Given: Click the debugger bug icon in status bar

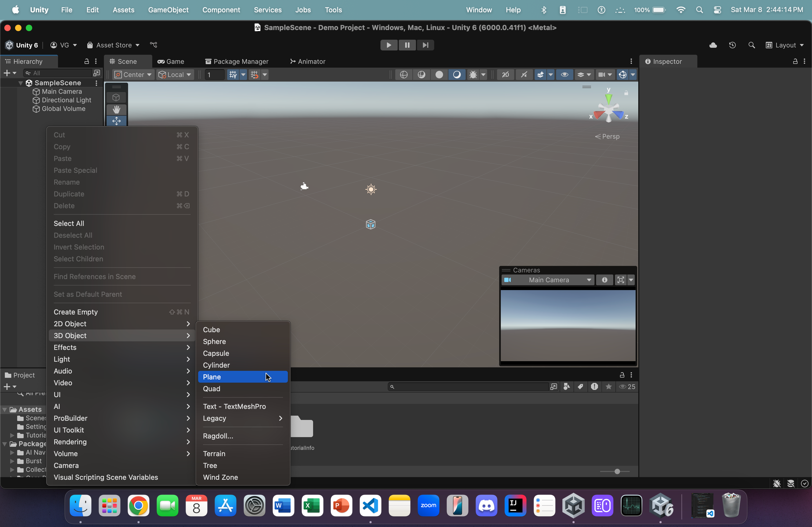Looking at the screenshot, I should (777, 483).
